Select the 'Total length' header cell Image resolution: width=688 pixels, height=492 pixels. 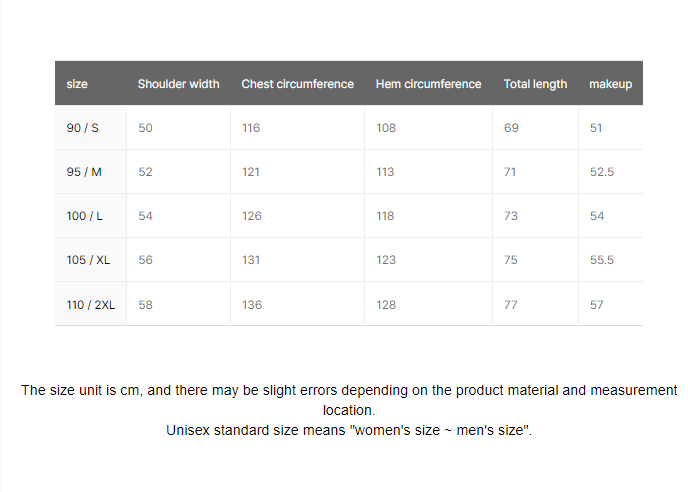point(535,84)
